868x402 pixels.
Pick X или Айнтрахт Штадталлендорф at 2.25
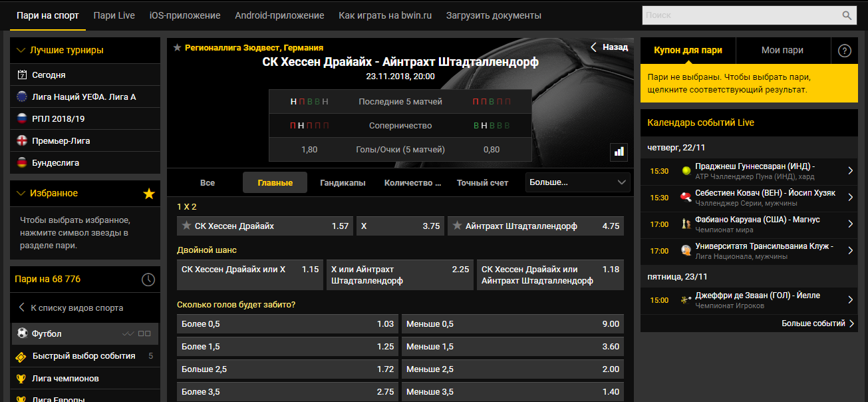pos(400,275)
